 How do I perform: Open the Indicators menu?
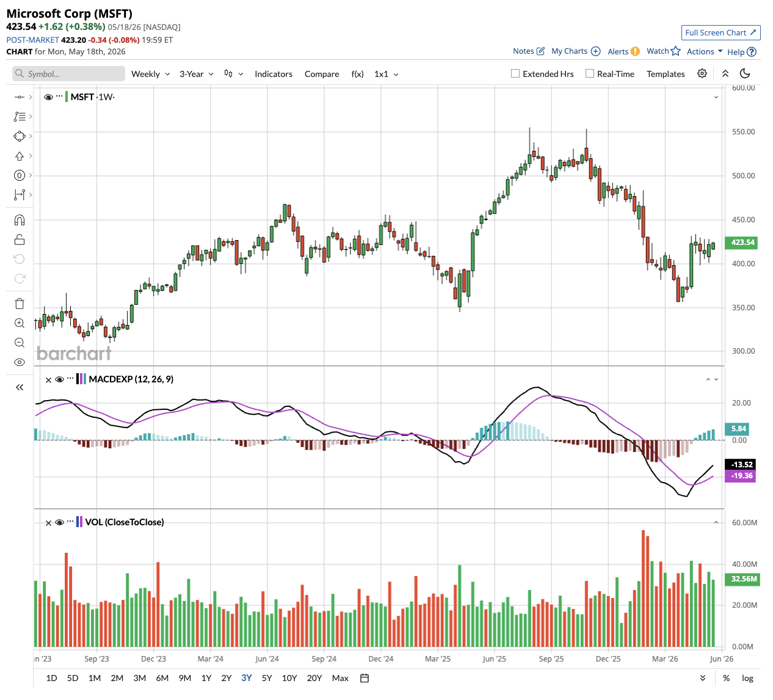pyautogui.click(x=274, y=74)
